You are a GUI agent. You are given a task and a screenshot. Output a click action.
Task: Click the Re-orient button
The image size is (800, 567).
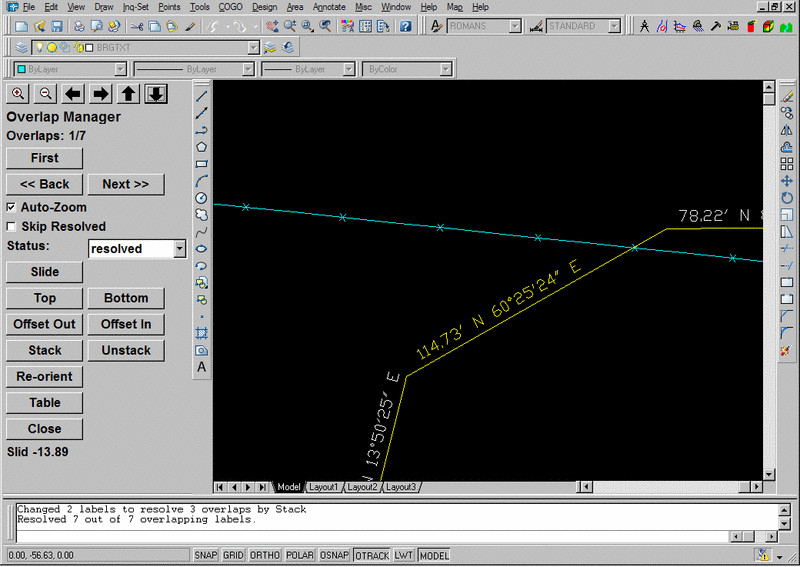(44, 377)
